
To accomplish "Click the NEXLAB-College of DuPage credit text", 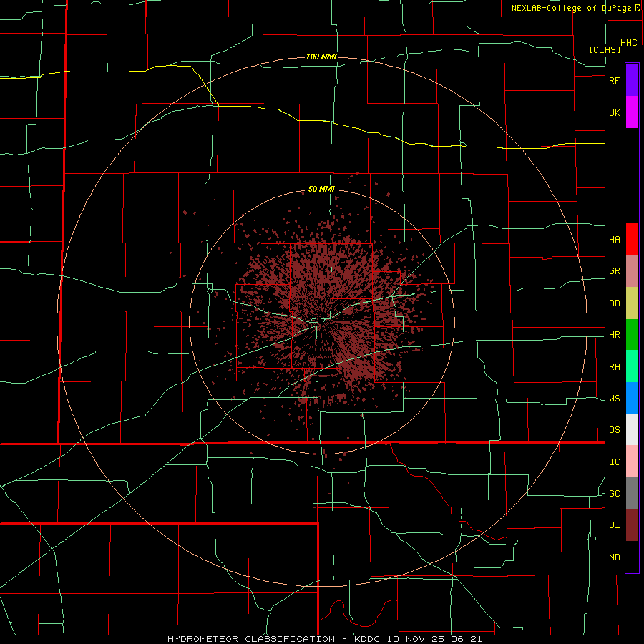I will click(x=573, y=8).
